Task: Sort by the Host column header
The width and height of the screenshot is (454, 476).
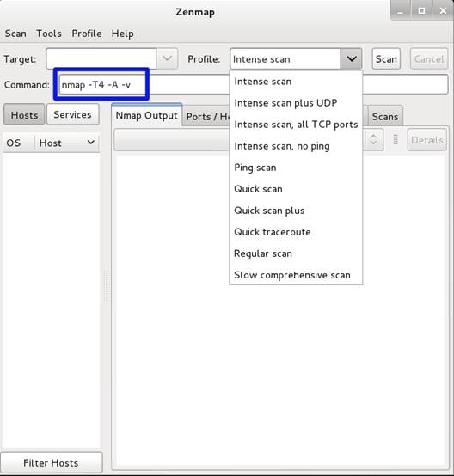Action: 67,143
